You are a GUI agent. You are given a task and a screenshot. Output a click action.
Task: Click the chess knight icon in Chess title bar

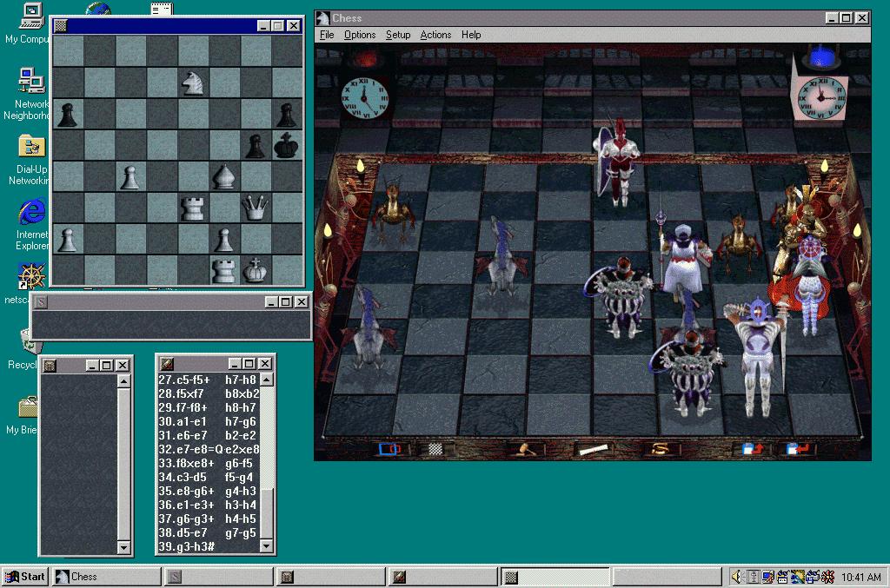[x=323, y=18]
